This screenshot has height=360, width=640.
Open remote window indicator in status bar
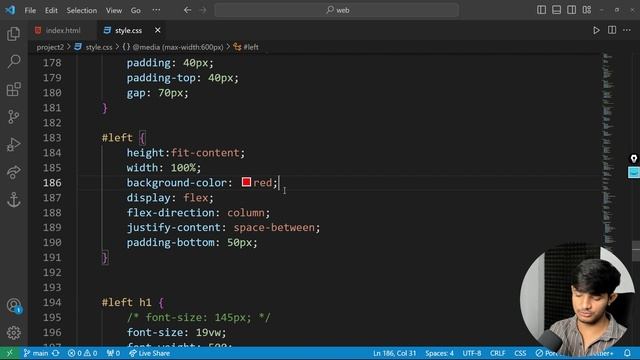9,353
